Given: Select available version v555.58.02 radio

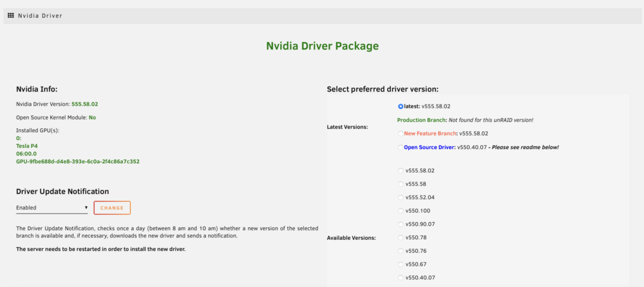Looking at the screenshot, I should [401, 171].
